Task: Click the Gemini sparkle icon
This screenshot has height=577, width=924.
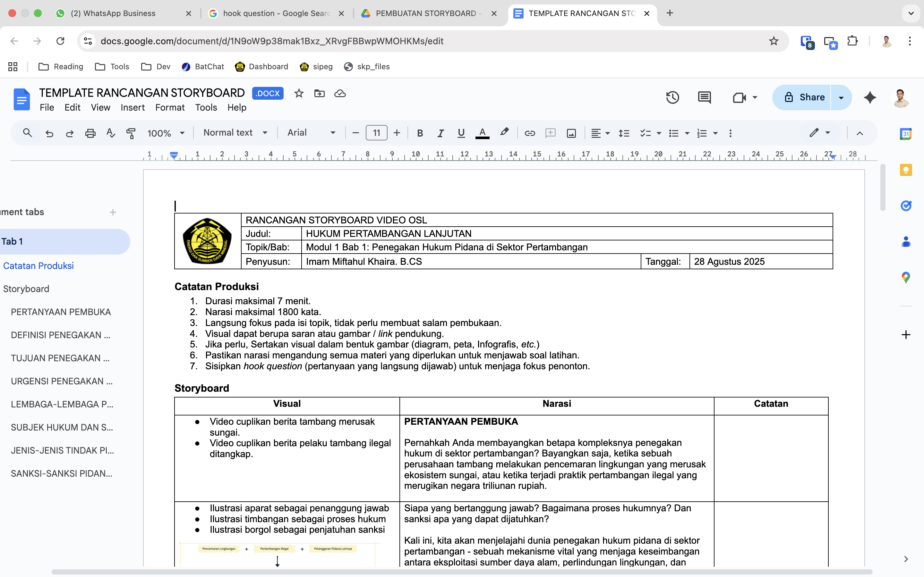Action: [x=870, y=97]
